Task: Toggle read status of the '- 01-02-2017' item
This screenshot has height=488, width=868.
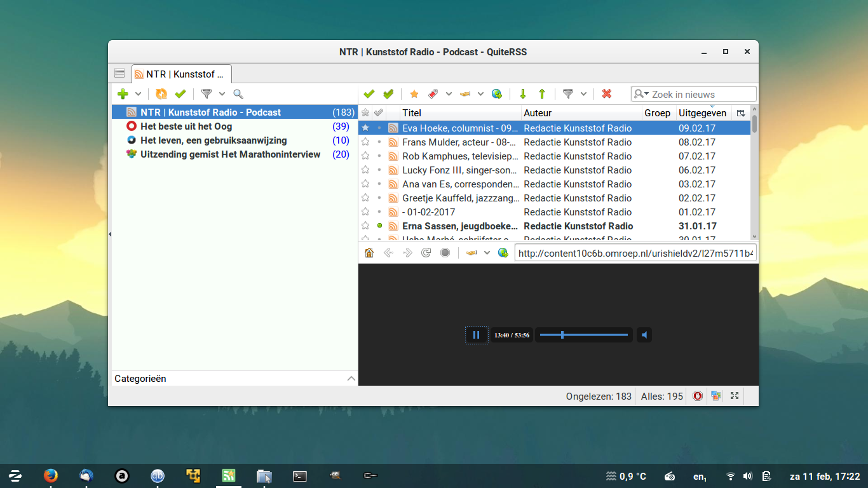Action: coord(379,212)
